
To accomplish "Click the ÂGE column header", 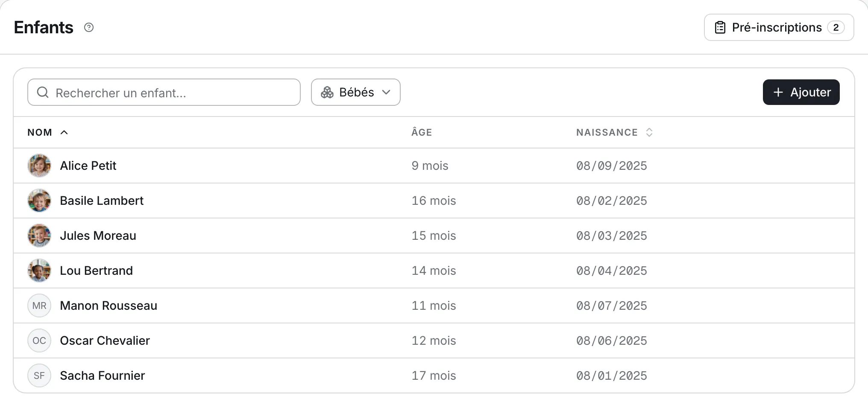I will pyautogui.click(x=422, y=132).
